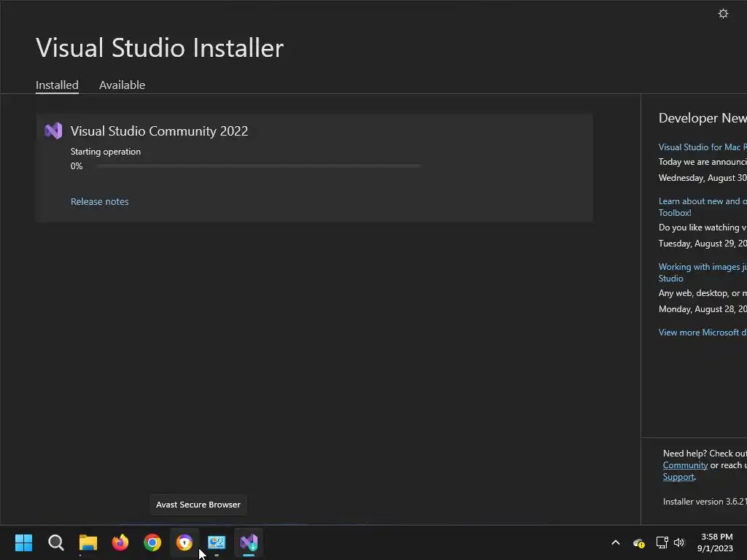Open Avast Secure Browser taskbar icon
The image size is (747, 560).
(x=185, y=542)
